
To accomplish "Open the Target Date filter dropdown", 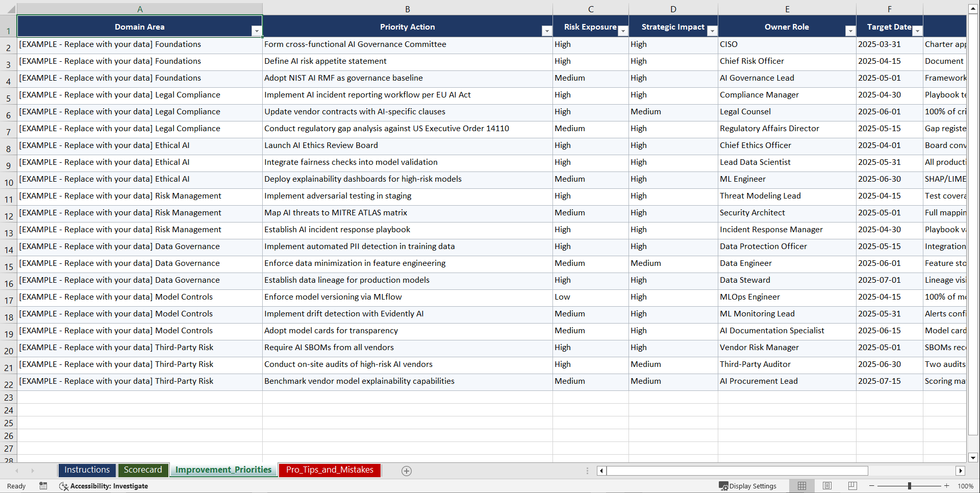I will click(x=918, y=31).
